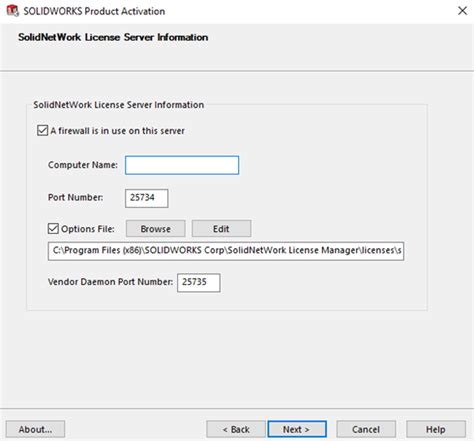Screen dimensions: 474x441
Task: Open Help for license server
Action: [x=436, y=429]
